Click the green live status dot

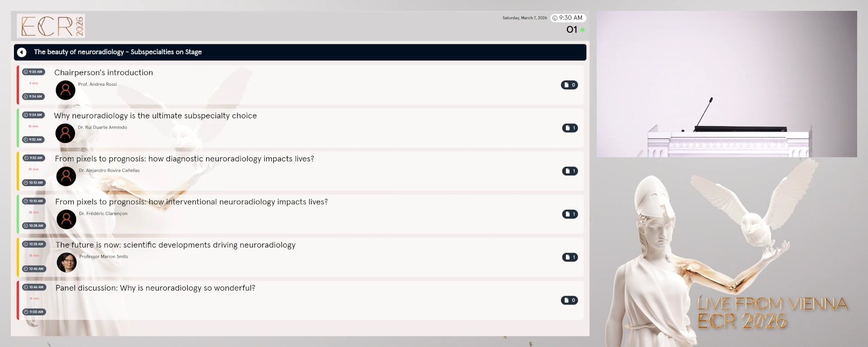(582, 30)
